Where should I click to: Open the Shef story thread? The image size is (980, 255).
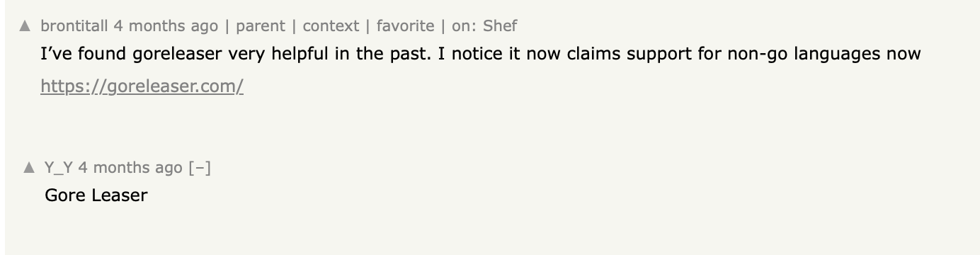pos(500,26)
